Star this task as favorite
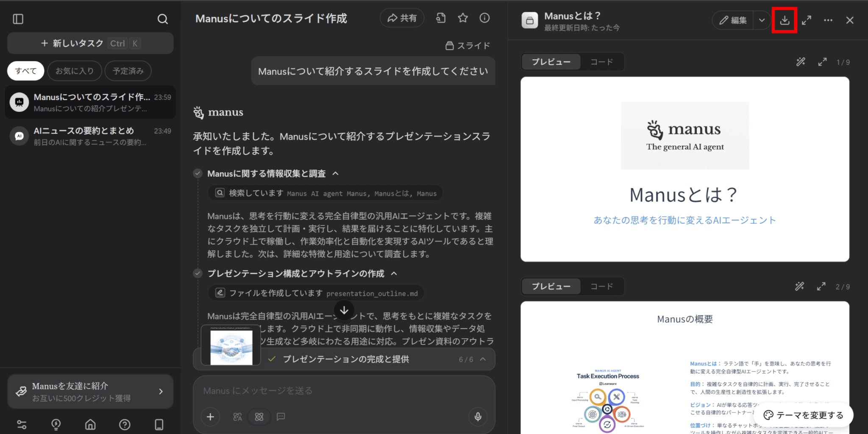The image size is (868, 434). pyautogui.click(x=463, y=18)
